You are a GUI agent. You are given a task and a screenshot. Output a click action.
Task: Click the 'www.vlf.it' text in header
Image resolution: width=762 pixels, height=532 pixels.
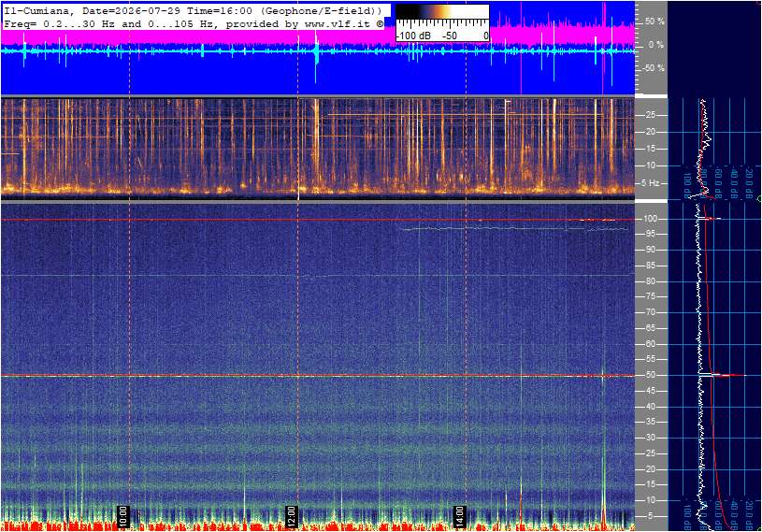point(337,23)
